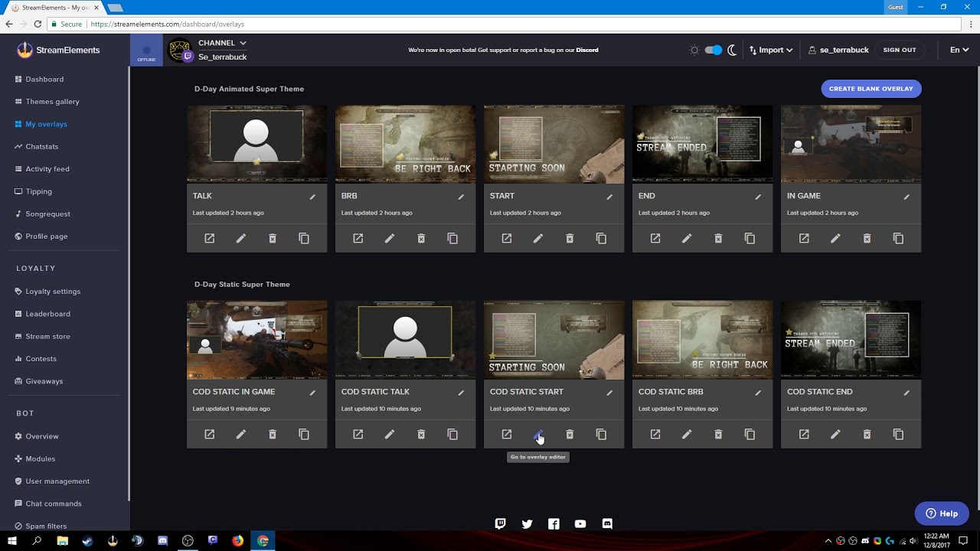Open editor for END overlay pencil icon
This screenshot has height=551, width=980.
point(687,239)
